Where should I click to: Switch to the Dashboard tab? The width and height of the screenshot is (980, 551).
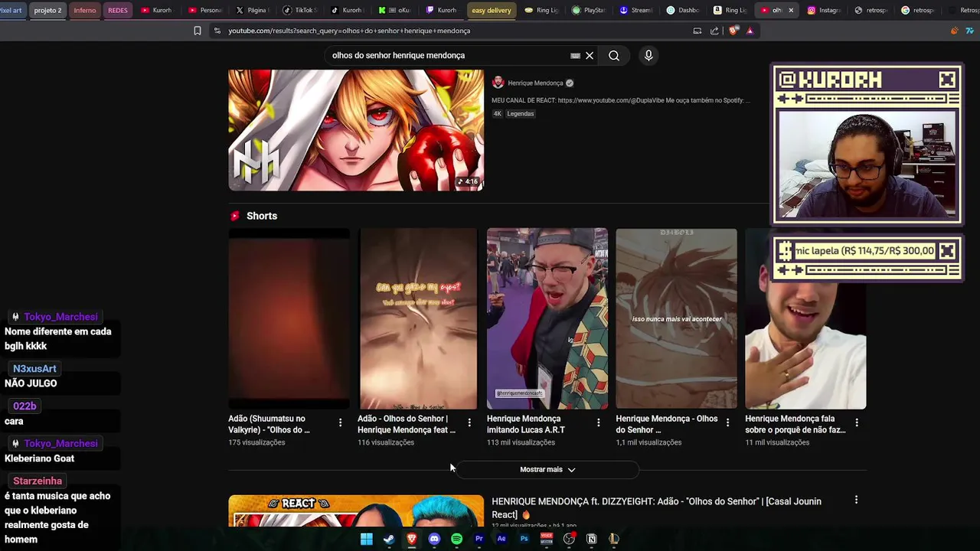pyautogui.click(x=684, y=10)
